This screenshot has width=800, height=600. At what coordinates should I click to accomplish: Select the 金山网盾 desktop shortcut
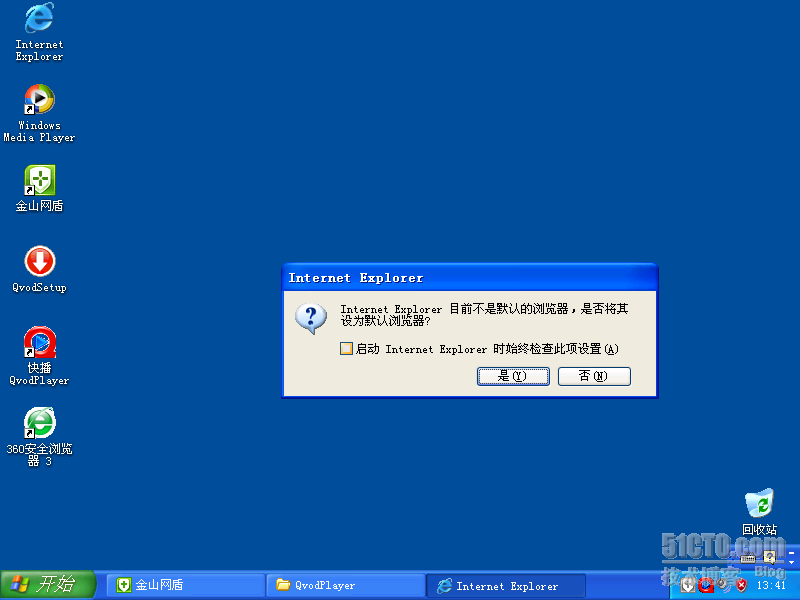(39, 188)
